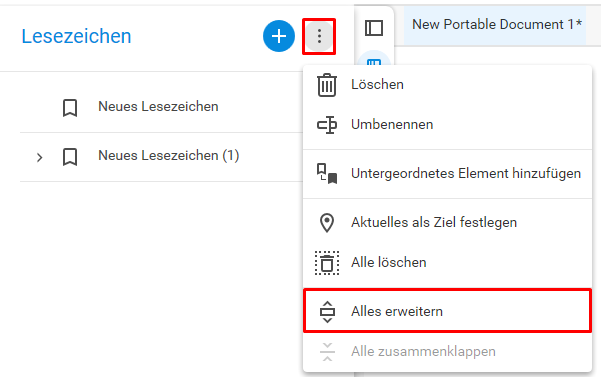
Task: Toggle the sidebar panel icon
Action: [374, 28]
